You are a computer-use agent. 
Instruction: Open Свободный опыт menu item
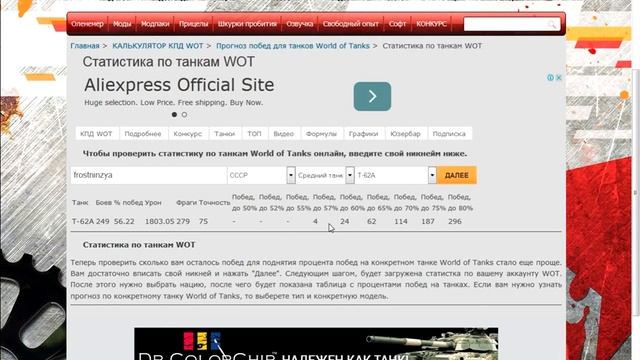351,24
